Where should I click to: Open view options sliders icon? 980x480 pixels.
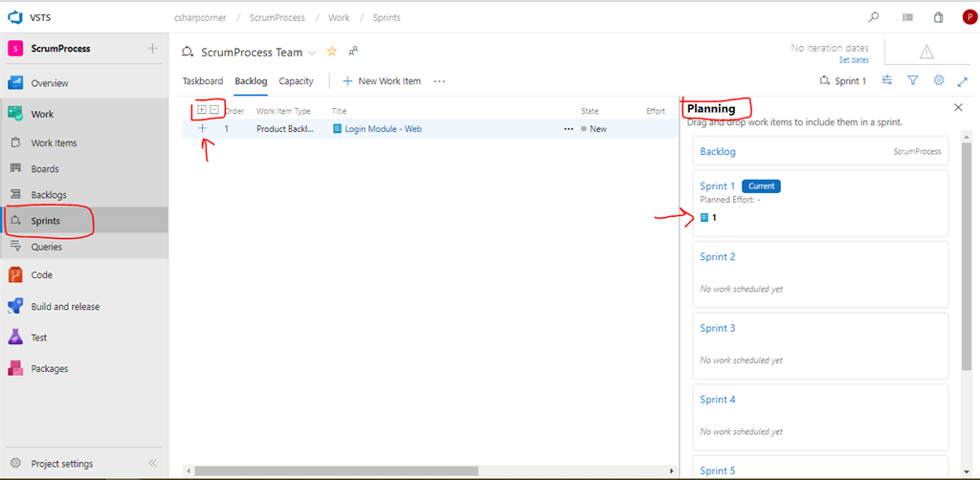[886, 80]
